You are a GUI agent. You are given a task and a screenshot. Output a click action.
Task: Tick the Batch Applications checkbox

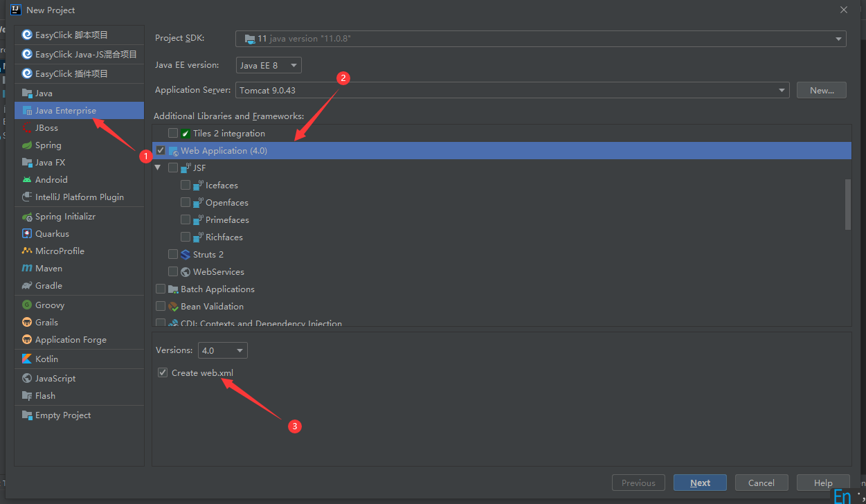[161, 289]
